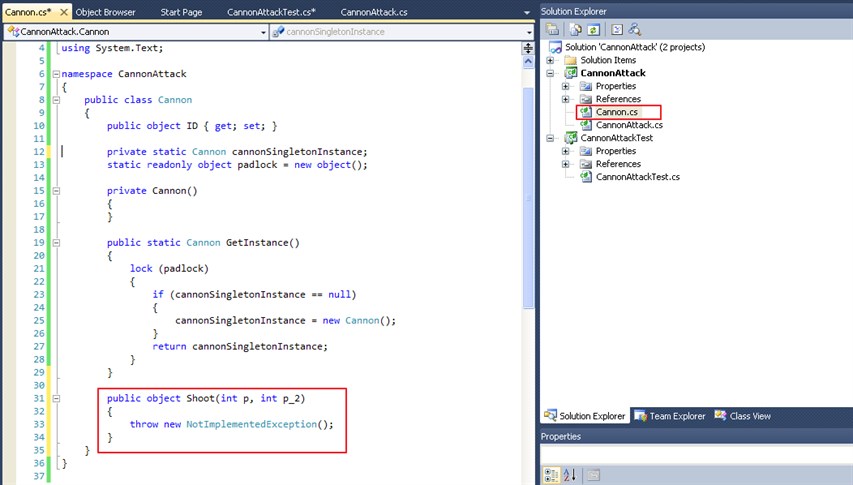The width and height of the screenshot is (853, 485).
Task: Collapse the CannonAttackTest project node
Action: tap(552, 138)
